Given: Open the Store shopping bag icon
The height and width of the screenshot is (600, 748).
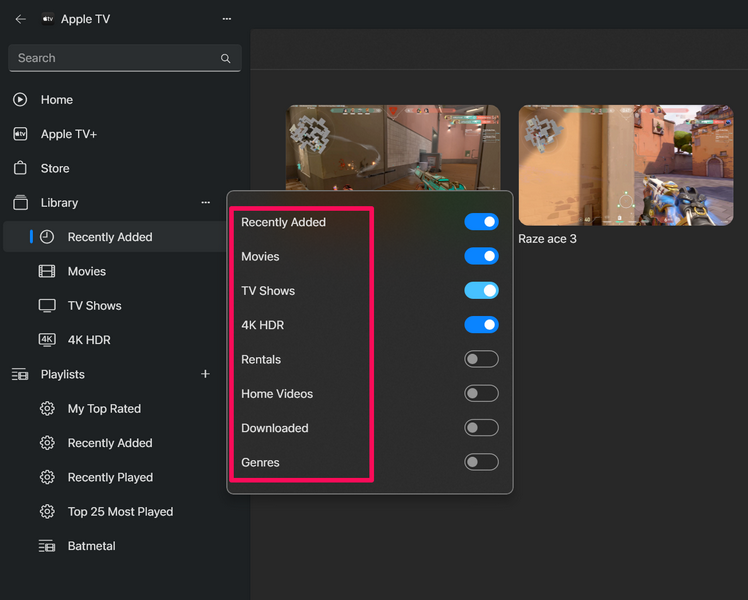Looking at the screenshot, I should coord(20,168).
